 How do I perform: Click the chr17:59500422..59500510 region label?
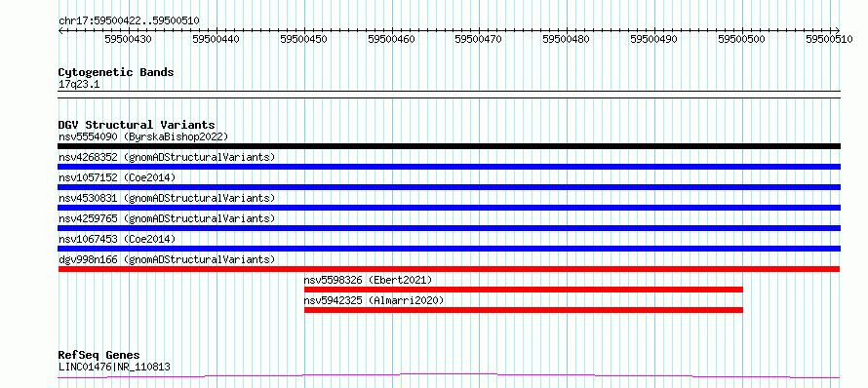click(x=129, y=21)
